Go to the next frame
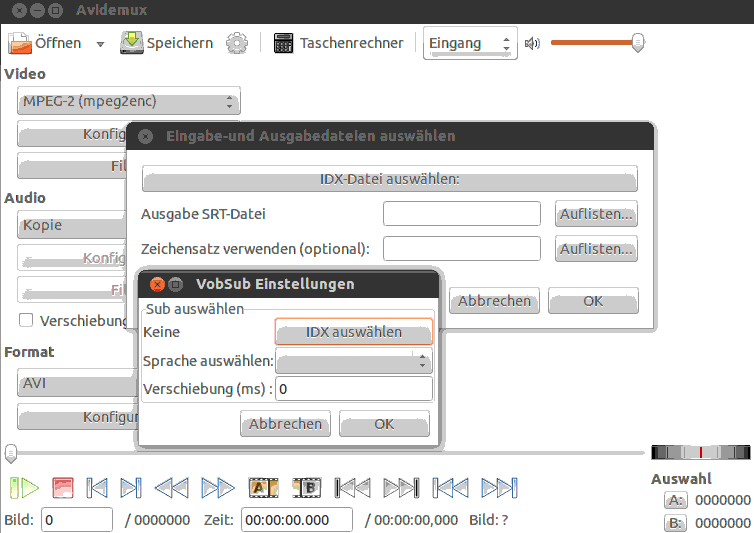754x533 pixels. click(131, 488)
